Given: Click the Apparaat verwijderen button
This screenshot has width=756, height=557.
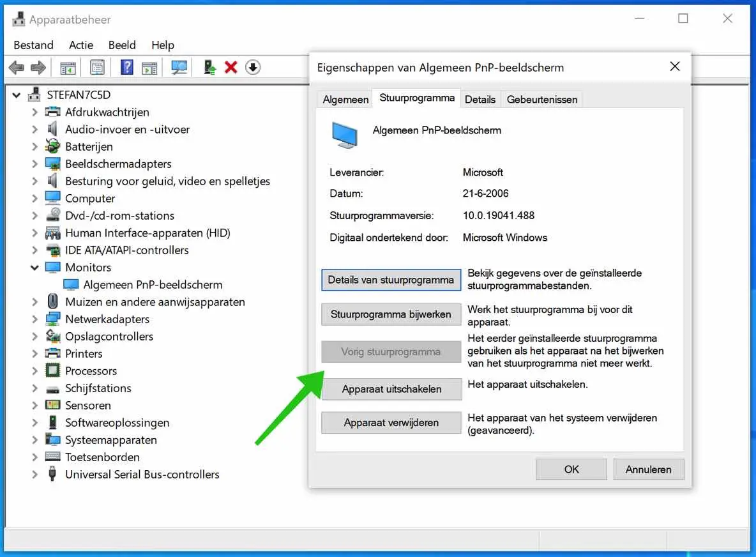Looking at the screenshot, I should coord(391,422).
